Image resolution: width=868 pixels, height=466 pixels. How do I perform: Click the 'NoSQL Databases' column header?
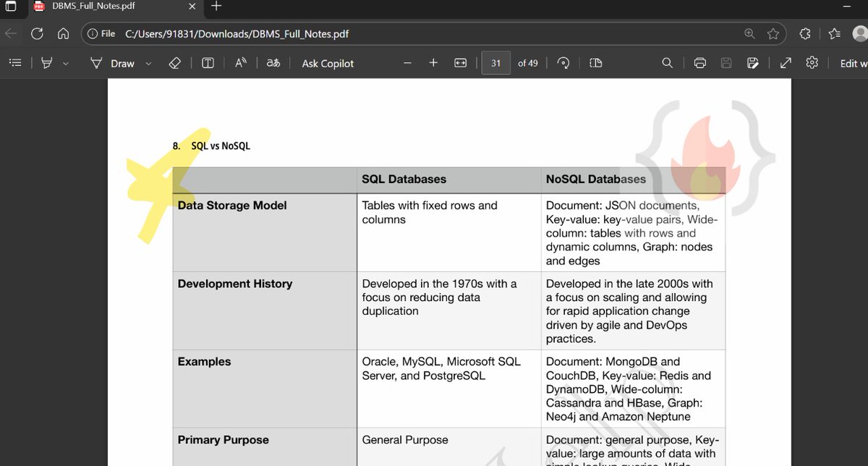[596, 179]
